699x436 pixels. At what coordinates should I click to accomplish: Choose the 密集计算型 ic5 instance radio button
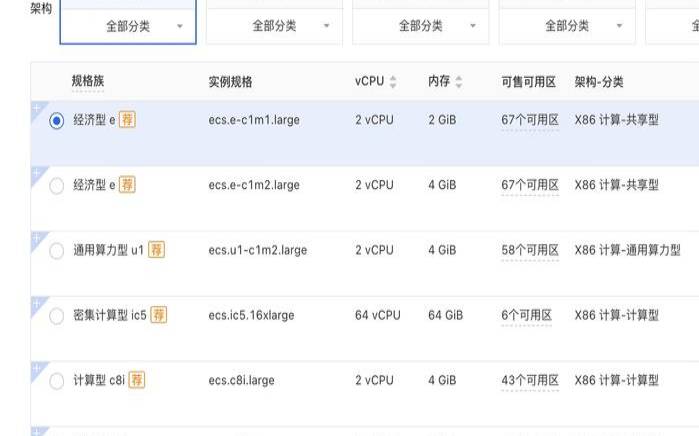pos(57,316)
